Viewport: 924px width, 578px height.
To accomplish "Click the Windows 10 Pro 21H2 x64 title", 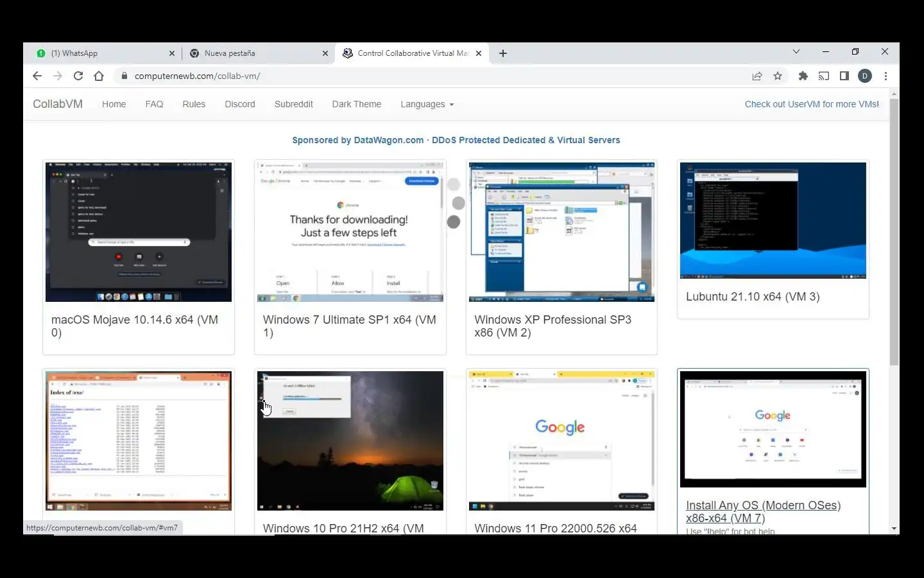I will tap(343, 529).
